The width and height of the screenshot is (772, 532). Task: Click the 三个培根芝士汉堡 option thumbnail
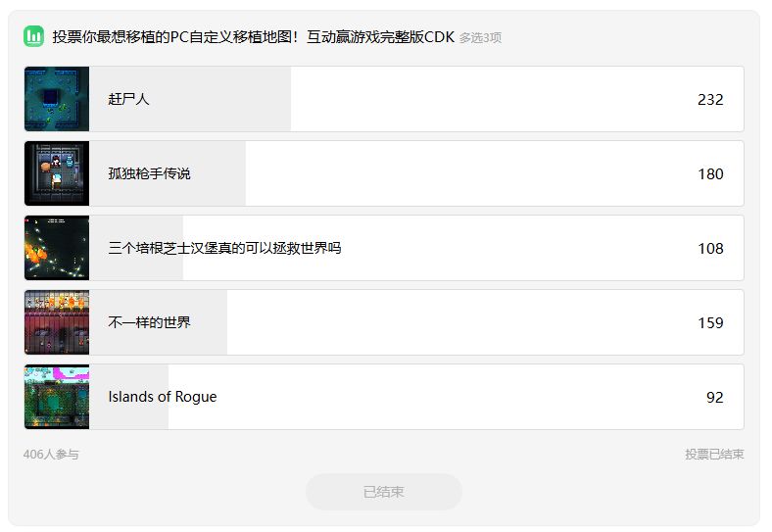[57, 248]
